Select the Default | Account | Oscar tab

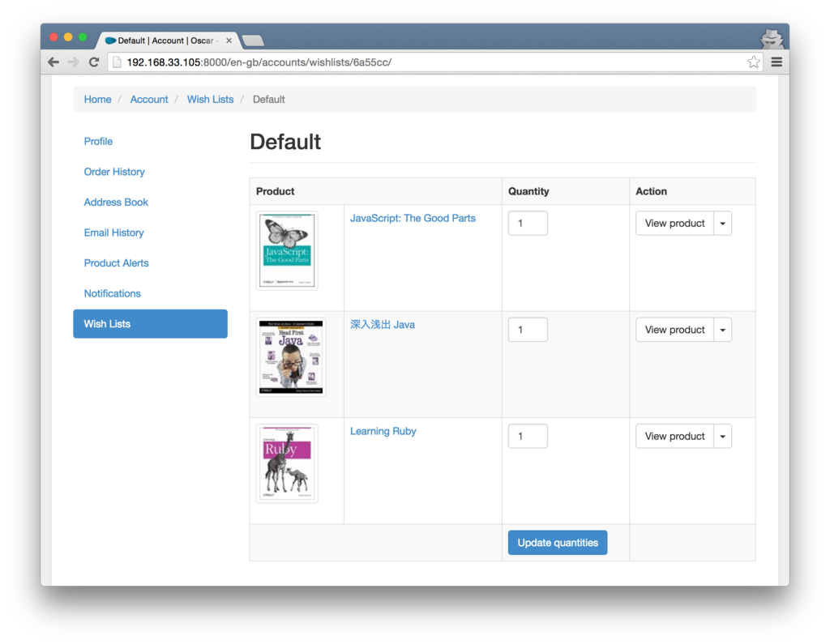point(167,41)
